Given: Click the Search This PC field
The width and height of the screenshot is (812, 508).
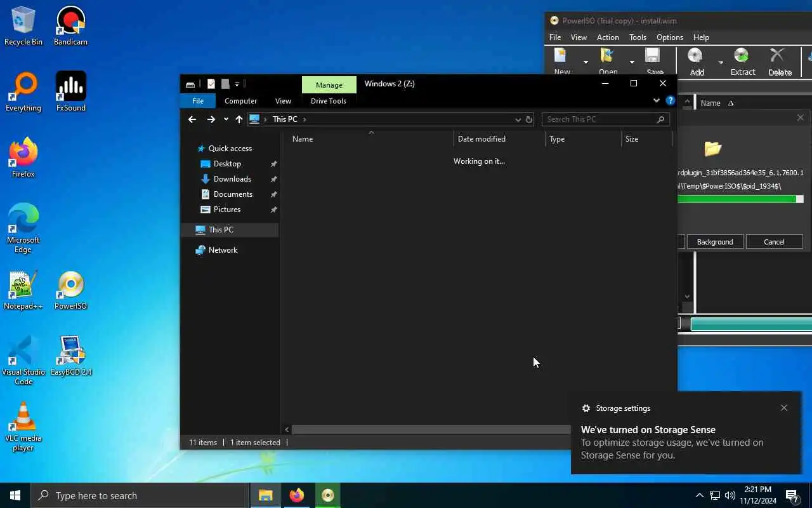Looking at the screenshot, I should pos(605,119).
